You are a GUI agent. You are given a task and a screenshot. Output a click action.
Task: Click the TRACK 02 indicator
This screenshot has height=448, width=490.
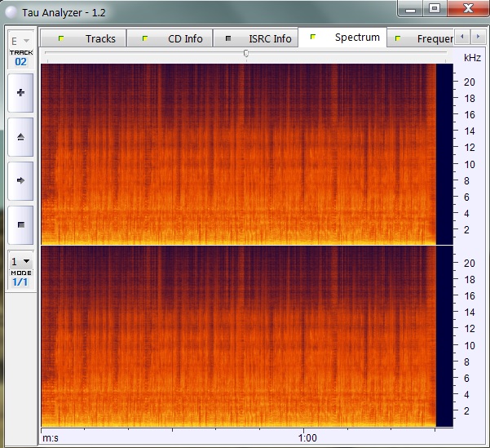(x=20, y=58)
